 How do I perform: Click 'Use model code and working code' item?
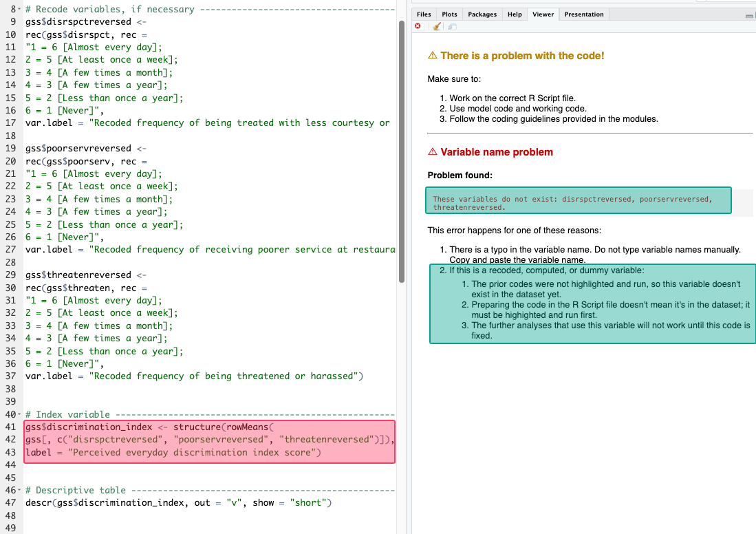click(x=518, y=109)
